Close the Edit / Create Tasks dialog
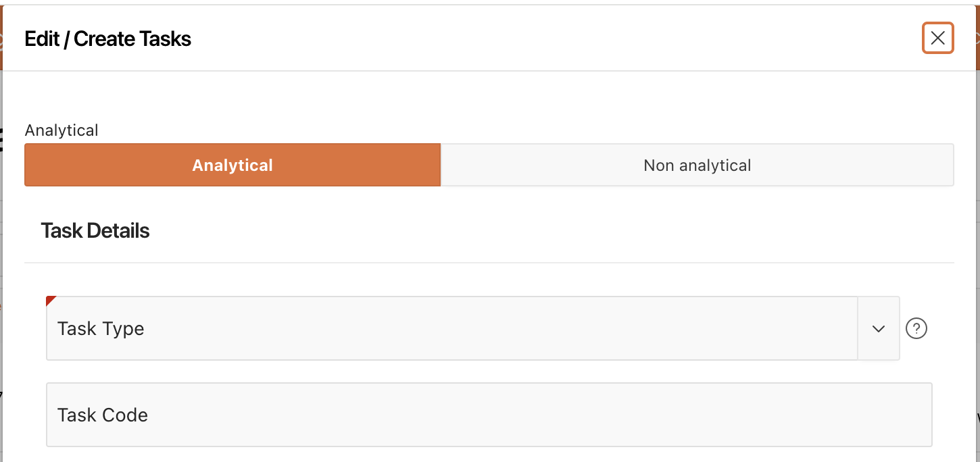 (x=937, y=38)
